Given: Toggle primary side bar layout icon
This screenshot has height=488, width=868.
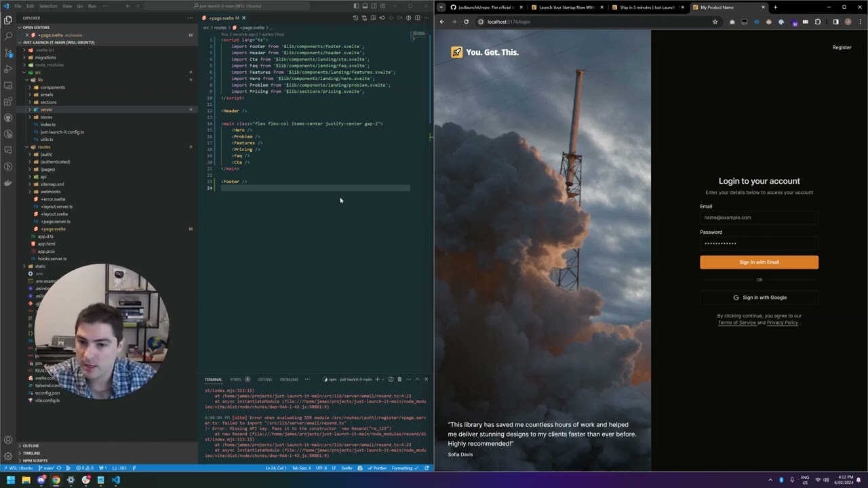Looking at the screenshot, I should click(356, 6).
